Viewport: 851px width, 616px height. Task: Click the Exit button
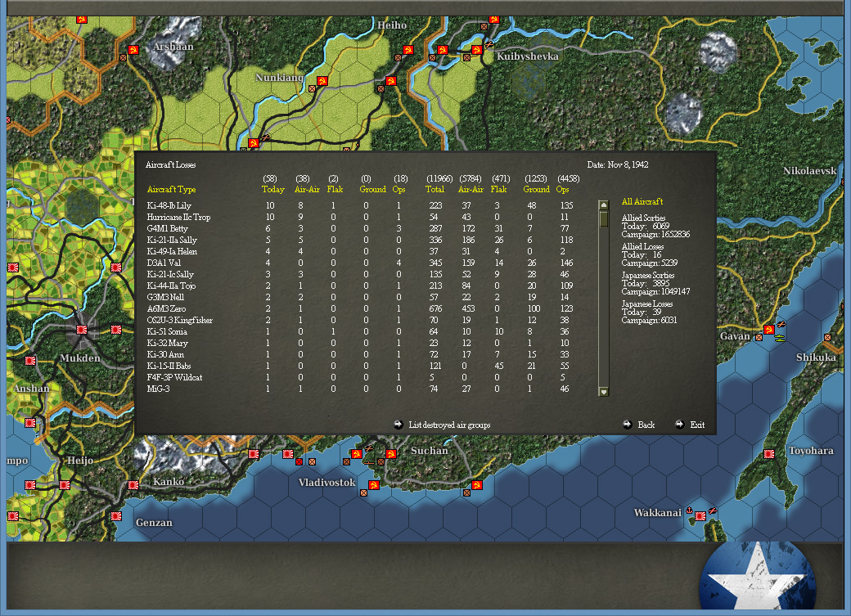pyautogui.click(x=696, y=425)
